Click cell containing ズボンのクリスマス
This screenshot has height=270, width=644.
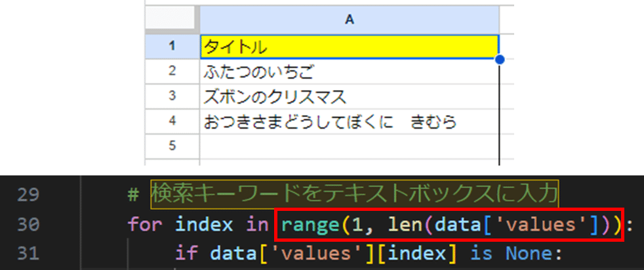350,97
